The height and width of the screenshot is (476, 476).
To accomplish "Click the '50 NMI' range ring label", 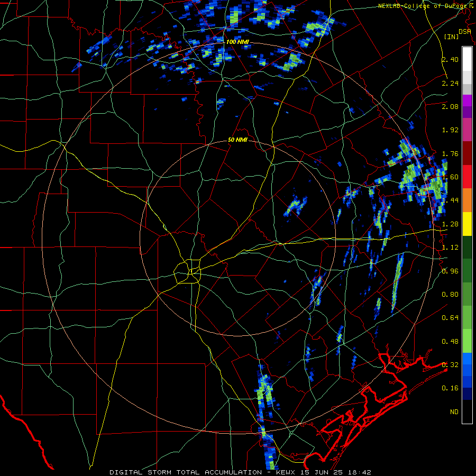I will [x=237, y=140].
